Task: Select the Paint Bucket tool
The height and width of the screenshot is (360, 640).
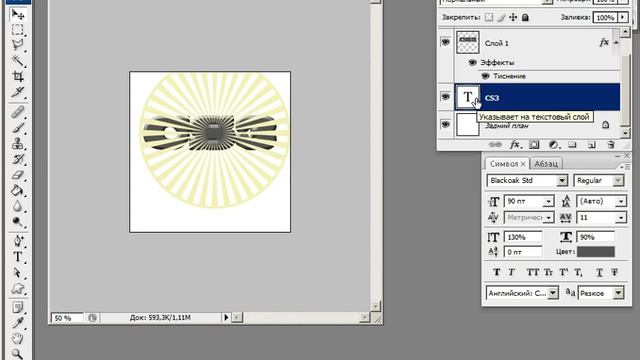Action: 18,190
